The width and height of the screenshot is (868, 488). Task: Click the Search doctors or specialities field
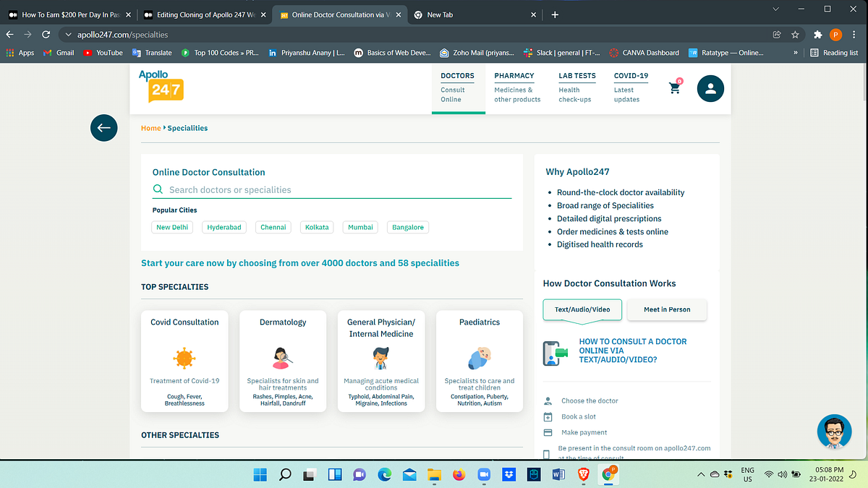click(x=332, y=190)
